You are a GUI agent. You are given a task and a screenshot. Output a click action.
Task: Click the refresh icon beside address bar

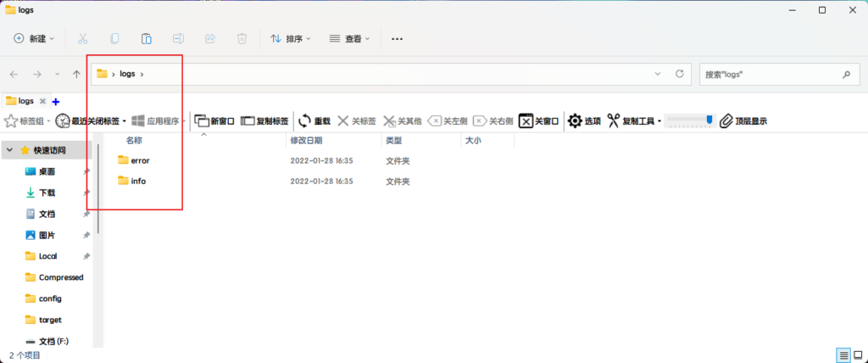pos(679,75)
